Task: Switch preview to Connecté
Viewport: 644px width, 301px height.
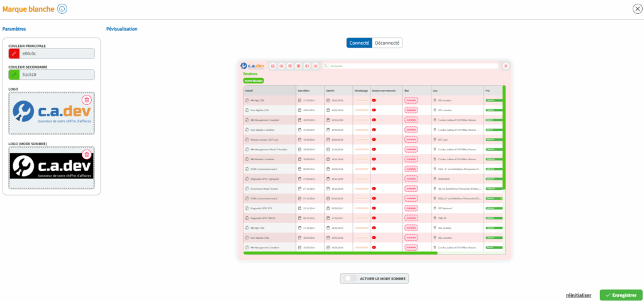Action: click(359, 43)
